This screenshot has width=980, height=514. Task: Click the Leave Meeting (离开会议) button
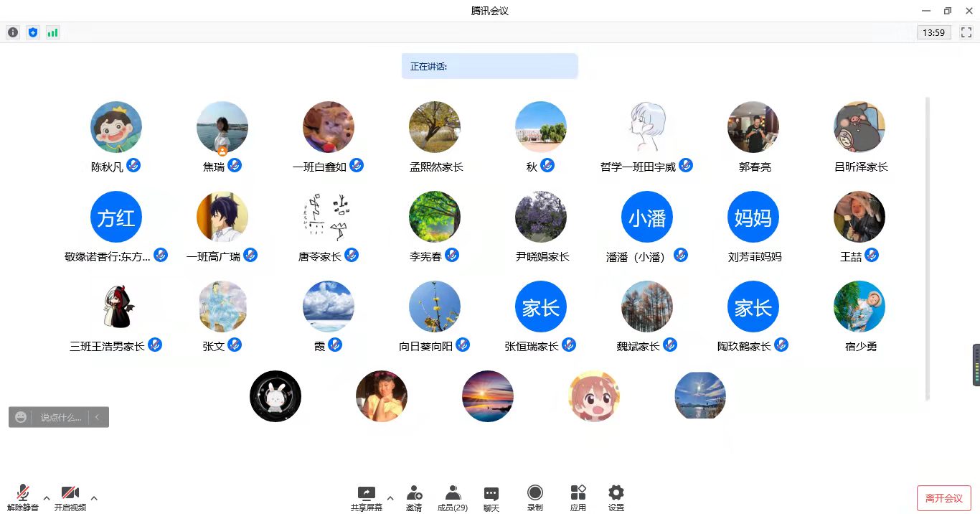pos(943,498)
